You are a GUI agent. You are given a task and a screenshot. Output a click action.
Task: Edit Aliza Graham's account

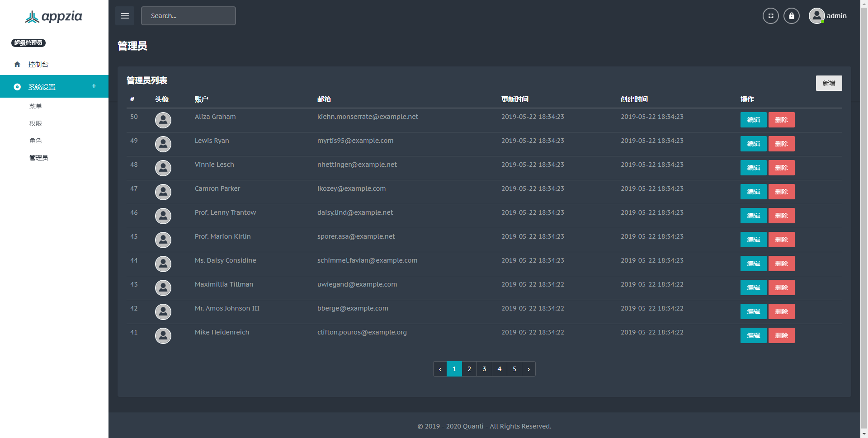[x=754, y=120]
